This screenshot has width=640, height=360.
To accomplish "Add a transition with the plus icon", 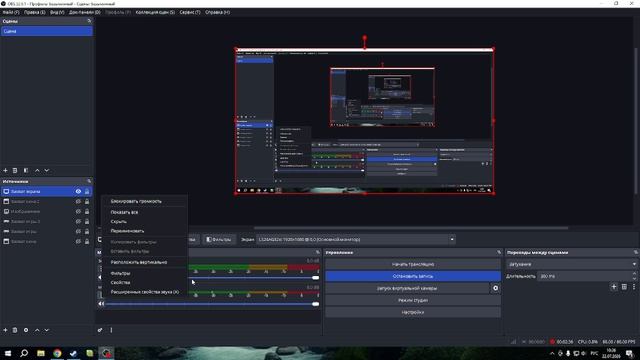I will 614,287.
